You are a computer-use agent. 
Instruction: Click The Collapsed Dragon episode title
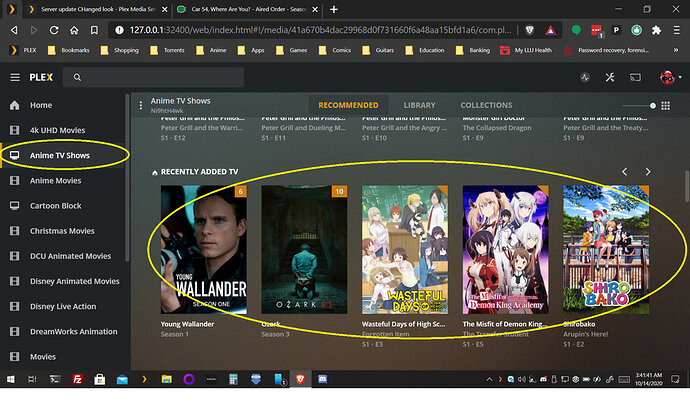(497, 128)
